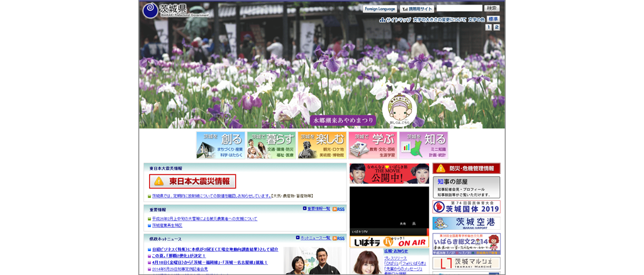Open the 創る category tab

click(x=220, y=145)
